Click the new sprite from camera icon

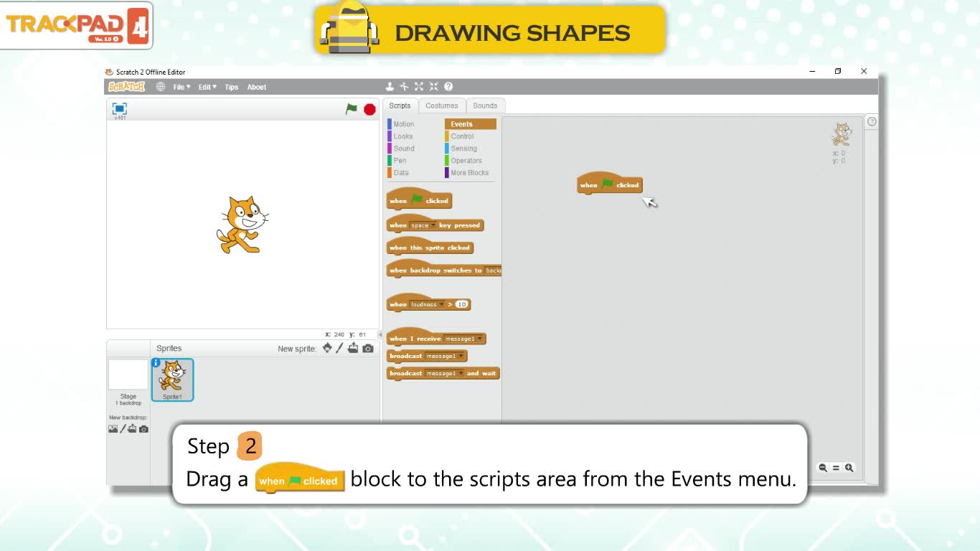pos(368,349)
